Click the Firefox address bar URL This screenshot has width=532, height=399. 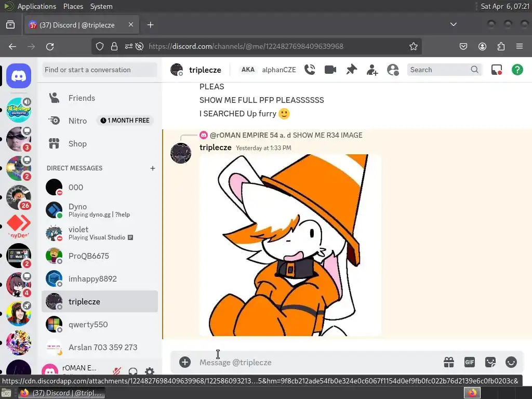point(246,46)
